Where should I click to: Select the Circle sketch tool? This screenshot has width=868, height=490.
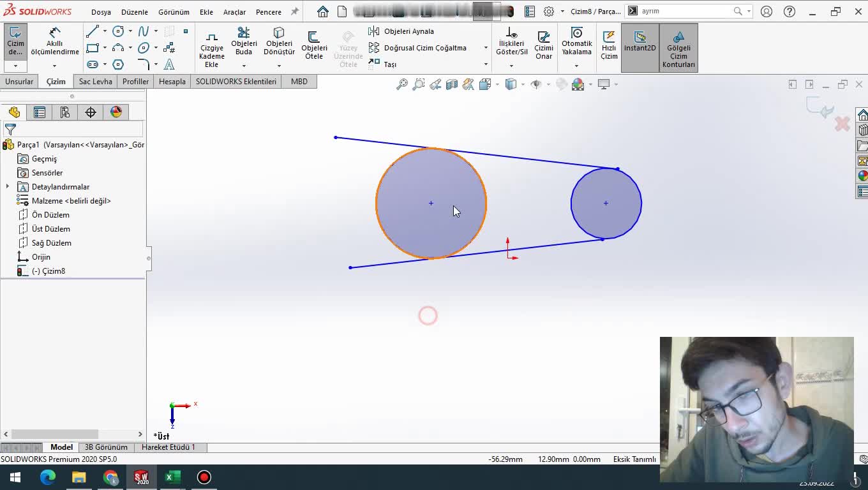tap(118, 31)
